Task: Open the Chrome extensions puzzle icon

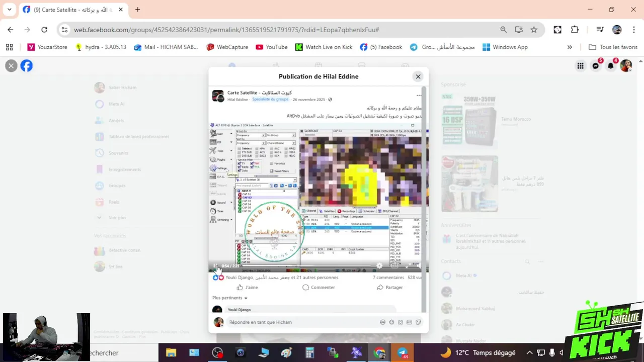Action: [575, 30]
